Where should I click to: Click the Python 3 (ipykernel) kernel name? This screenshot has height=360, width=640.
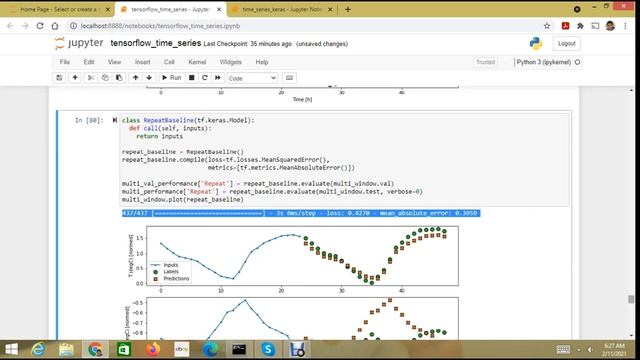point(543,62)
